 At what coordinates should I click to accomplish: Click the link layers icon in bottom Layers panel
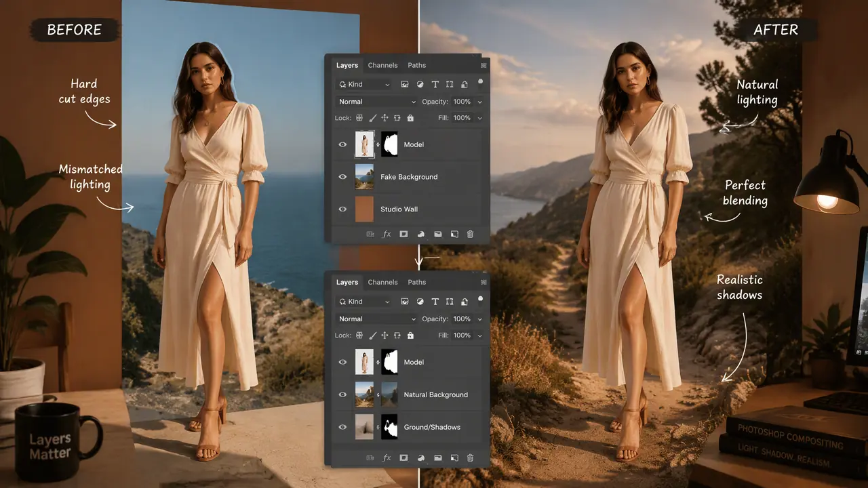(370, 458)
